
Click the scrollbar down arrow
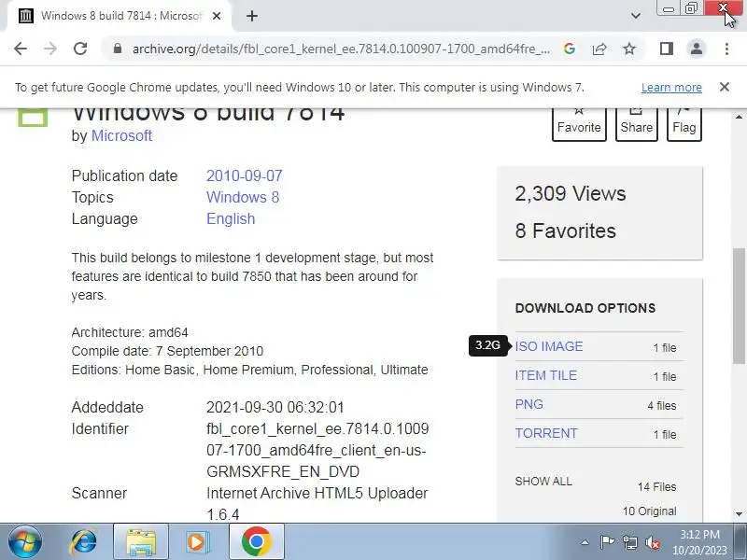click(739, 514)
